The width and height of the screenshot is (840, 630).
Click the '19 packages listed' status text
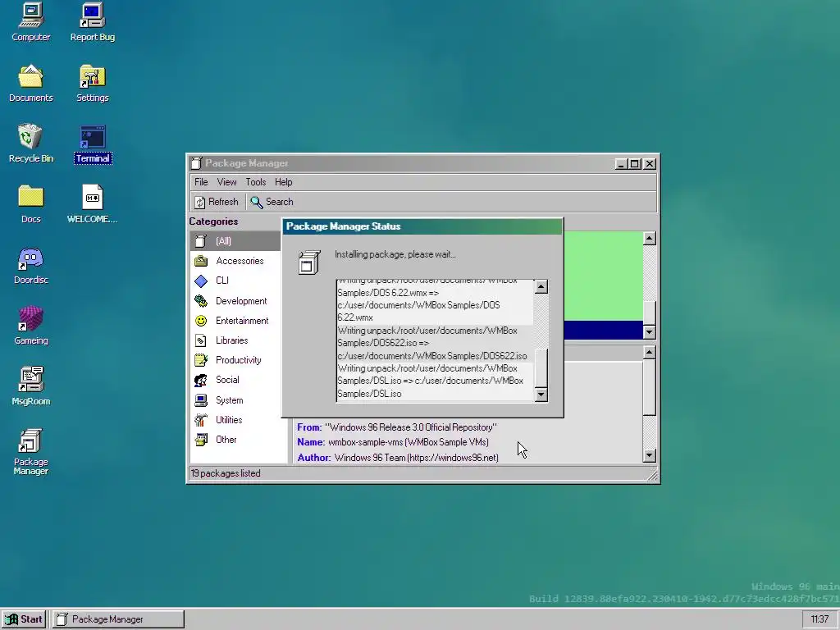(226, 473)
